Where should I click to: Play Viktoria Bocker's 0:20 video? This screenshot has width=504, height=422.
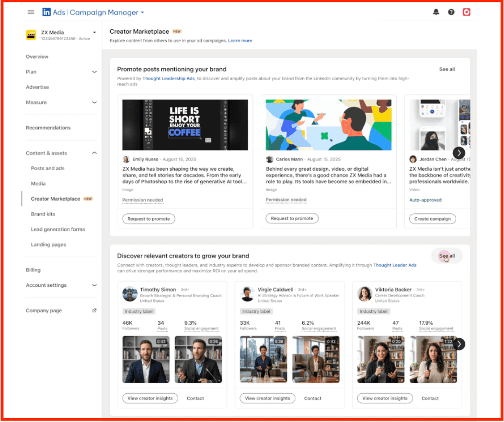coord(381,360)
